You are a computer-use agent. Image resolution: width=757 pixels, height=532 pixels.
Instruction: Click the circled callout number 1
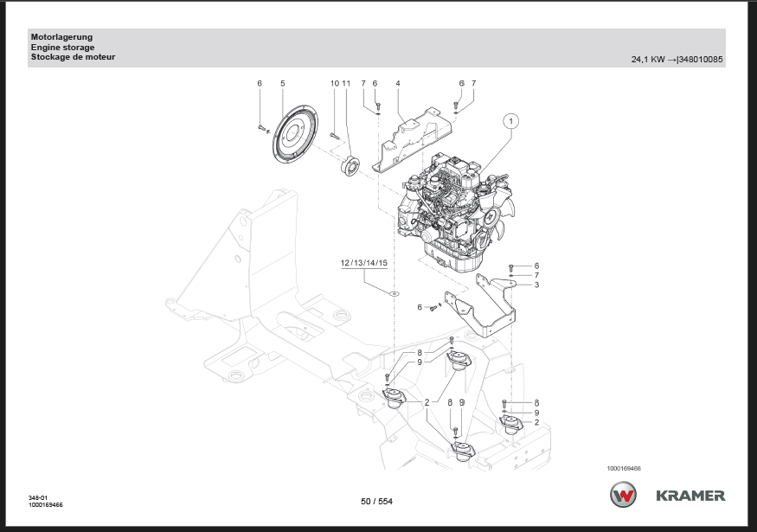point(510,121)
